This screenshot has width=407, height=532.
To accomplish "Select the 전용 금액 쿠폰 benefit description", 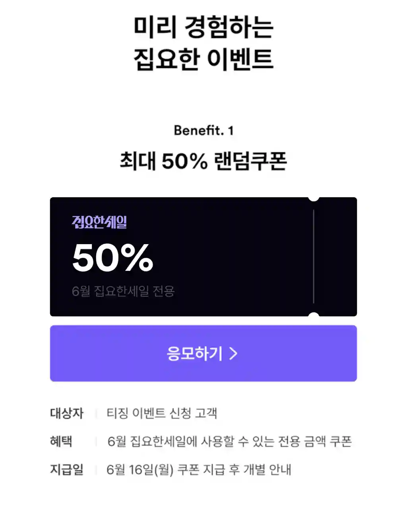I will [x=229, y=441].
